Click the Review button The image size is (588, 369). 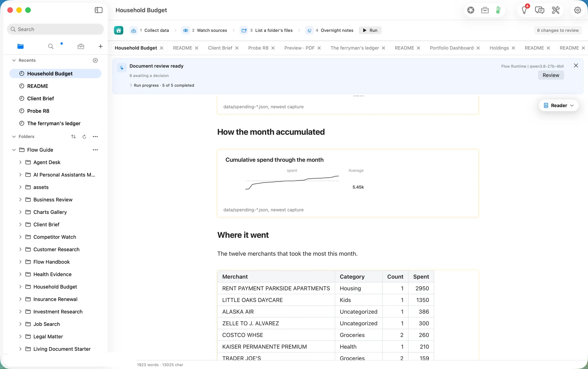pos(551,75)
